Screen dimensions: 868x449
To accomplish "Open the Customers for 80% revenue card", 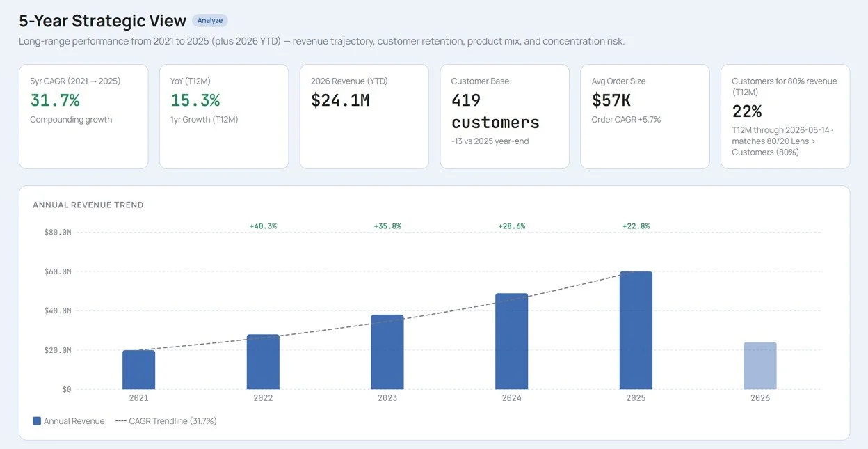I will pyautogui.click(x=785, y=116).
